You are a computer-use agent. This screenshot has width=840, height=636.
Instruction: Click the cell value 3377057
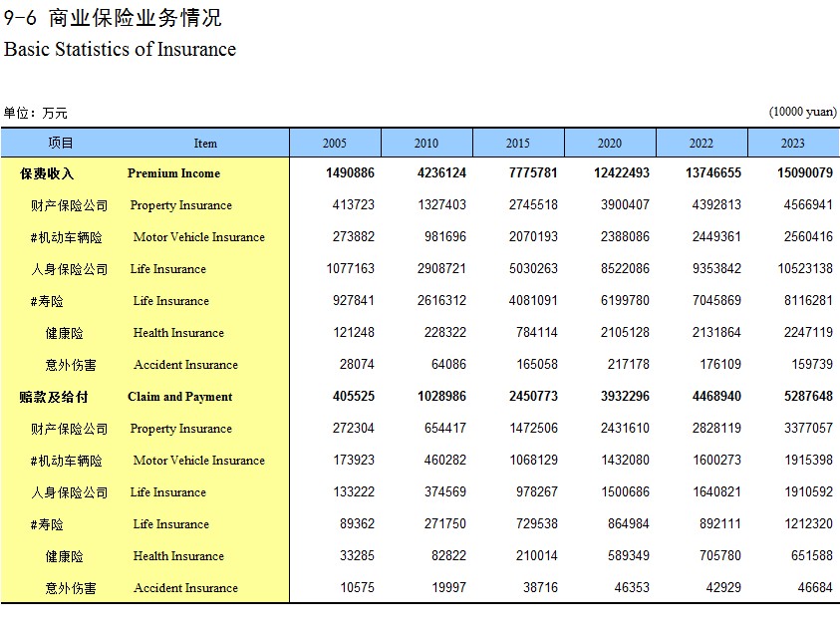point(808,428)
